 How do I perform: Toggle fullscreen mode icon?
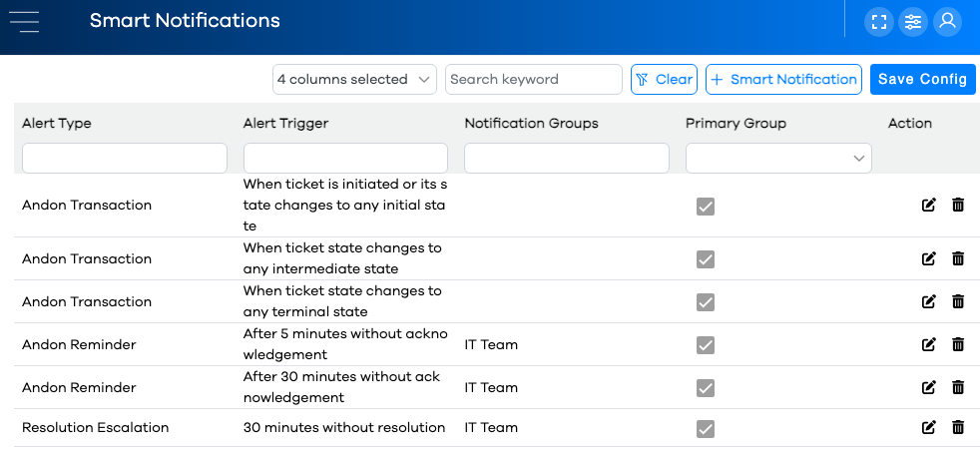tap(879, 22)
